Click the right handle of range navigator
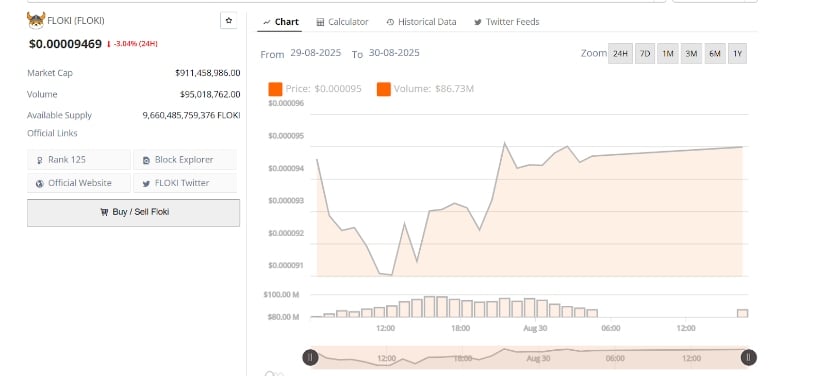This screenshot has width=825, height=376. coord(749,358)
